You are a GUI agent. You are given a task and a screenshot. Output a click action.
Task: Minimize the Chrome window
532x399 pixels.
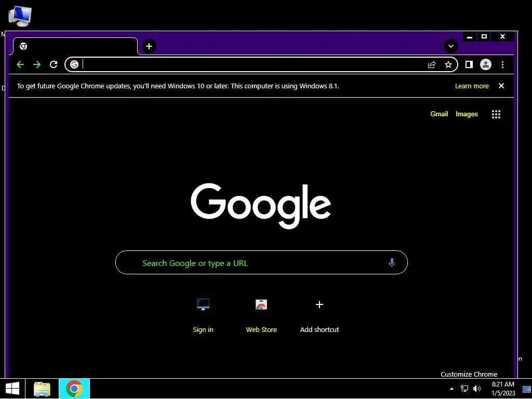coord(470,37)
